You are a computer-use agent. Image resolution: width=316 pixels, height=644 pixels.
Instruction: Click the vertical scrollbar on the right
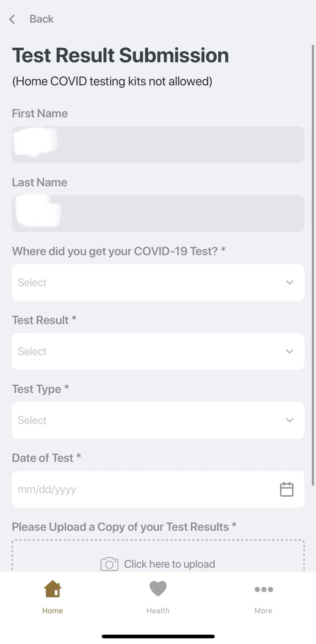point(313,265)
